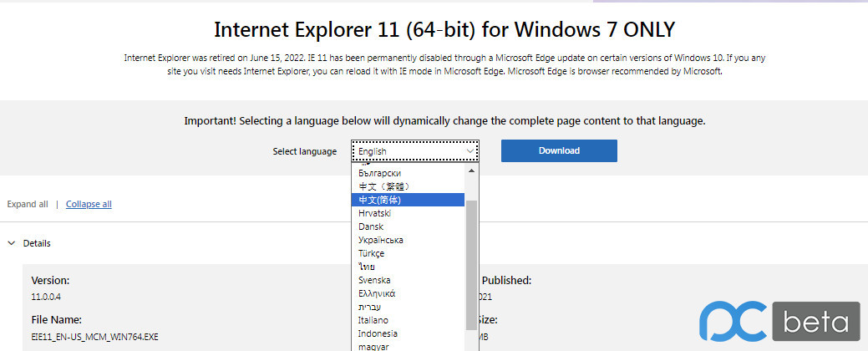Screen dimensions: 868x351
Task: Select 中文（繁體） in the language list
Action: point(408,186)
